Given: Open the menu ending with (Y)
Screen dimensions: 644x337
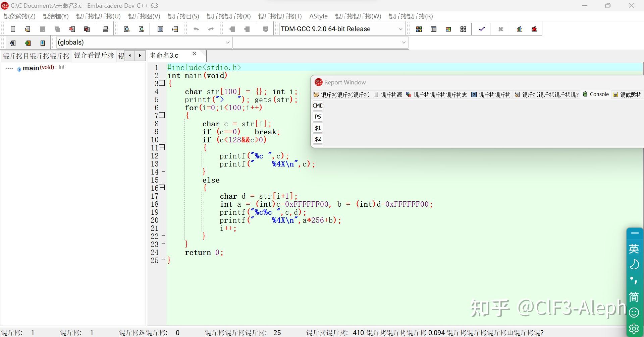Looking at the screenshot, I should click(x=56, y=16).
